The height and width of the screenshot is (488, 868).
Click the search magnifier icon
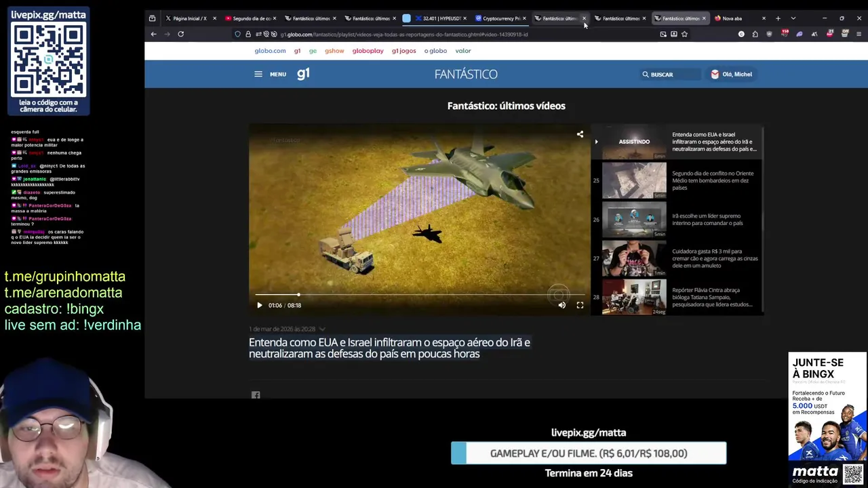pyautogui.click(x=646, y=75)
